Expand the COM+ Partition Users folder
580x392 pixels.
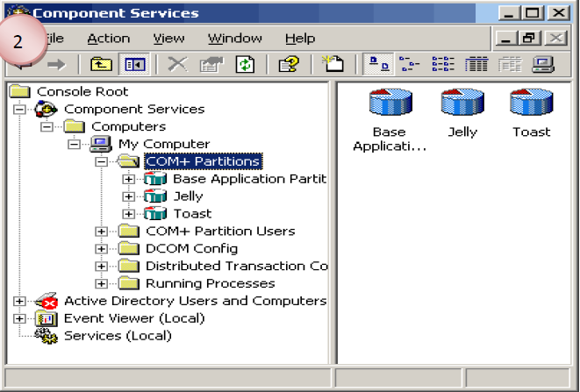(x=101, y=232)
